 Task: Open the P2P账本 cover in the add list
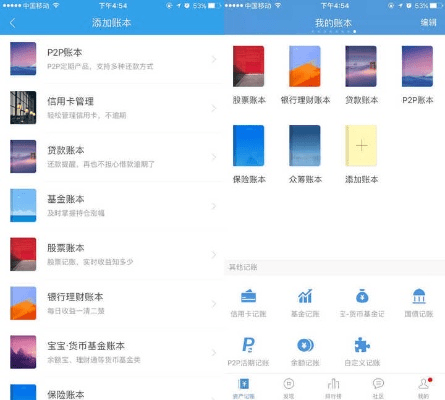(23, 59)
